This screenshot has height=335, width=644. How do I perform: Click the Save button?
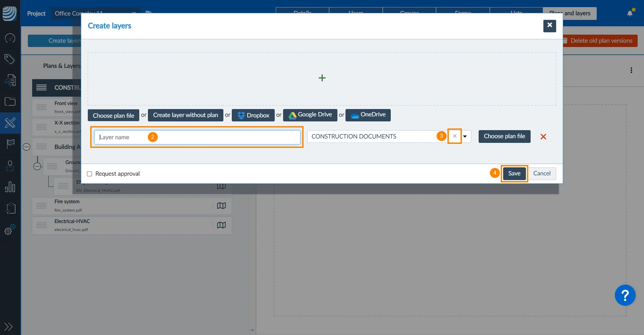click(514, 173)
